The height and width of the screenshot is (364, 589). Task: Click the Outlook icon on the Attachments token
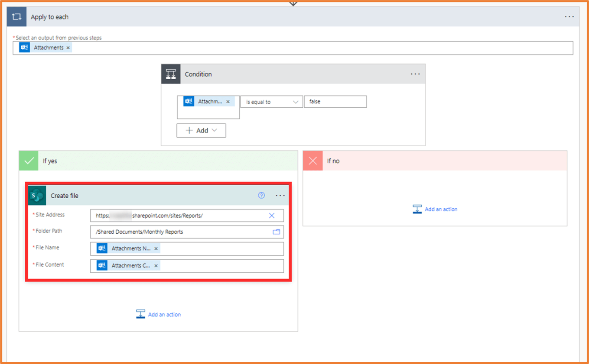24,48
